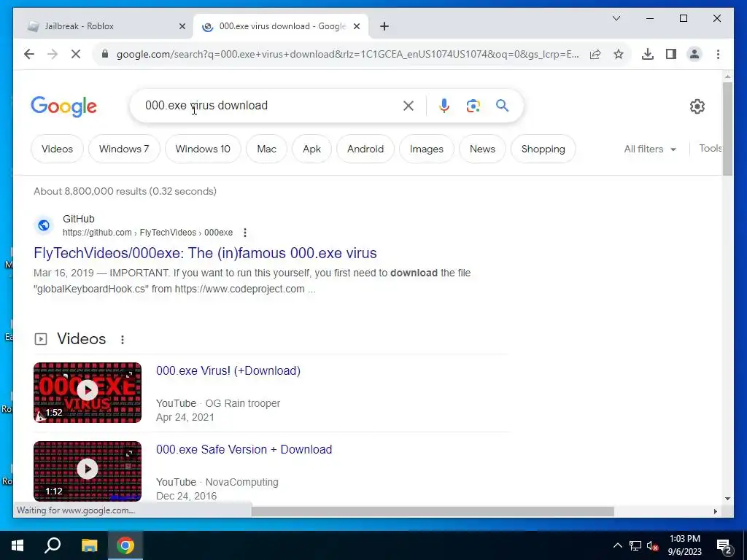Click the forward navigation arrow

[x=53, y=54]
